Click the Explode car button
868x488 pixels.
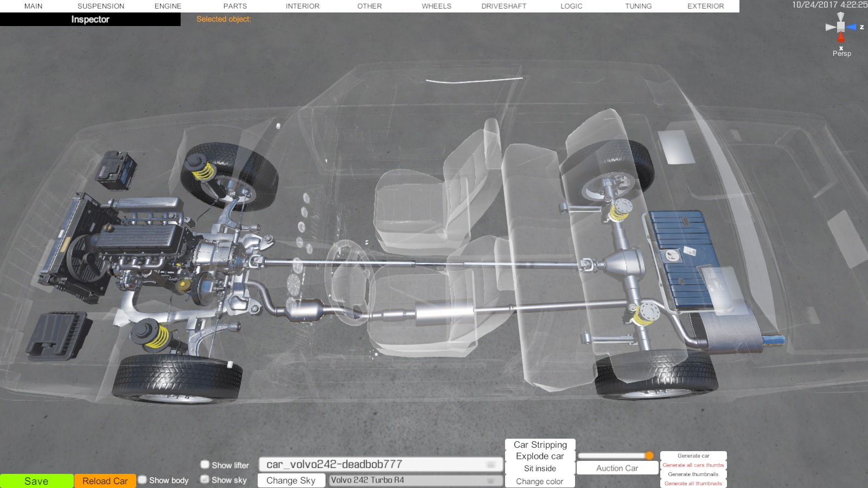coord(540,457)
